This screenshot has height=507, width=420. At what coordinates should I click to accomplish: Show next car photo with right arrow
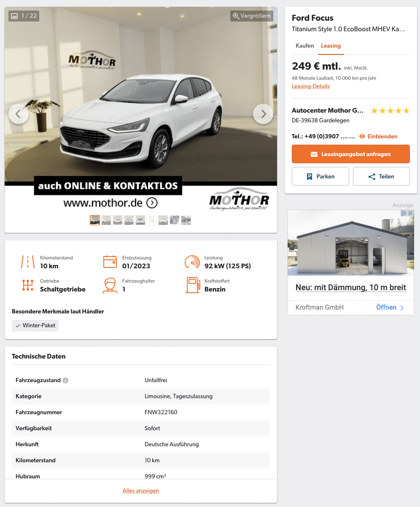[263, 114]
